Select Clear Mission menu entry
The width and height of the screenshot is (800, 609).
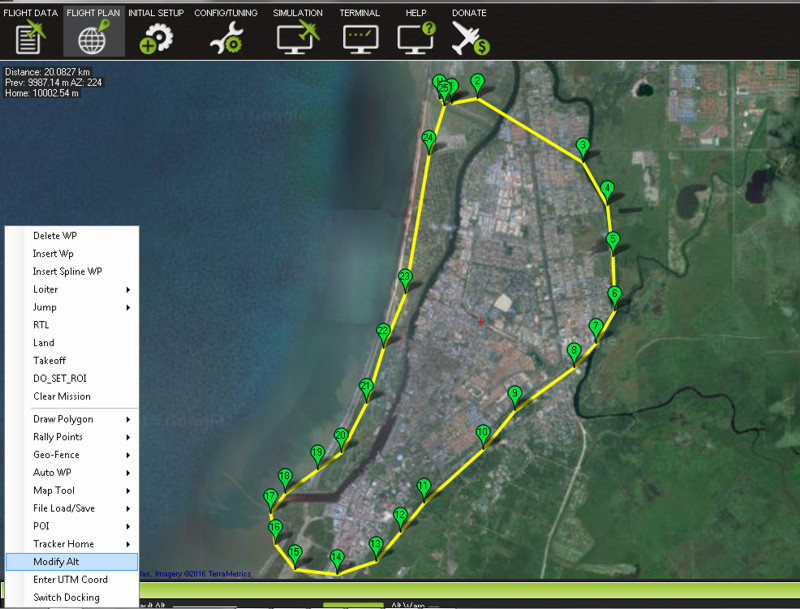pyautogui.click(x=71, y=396)
